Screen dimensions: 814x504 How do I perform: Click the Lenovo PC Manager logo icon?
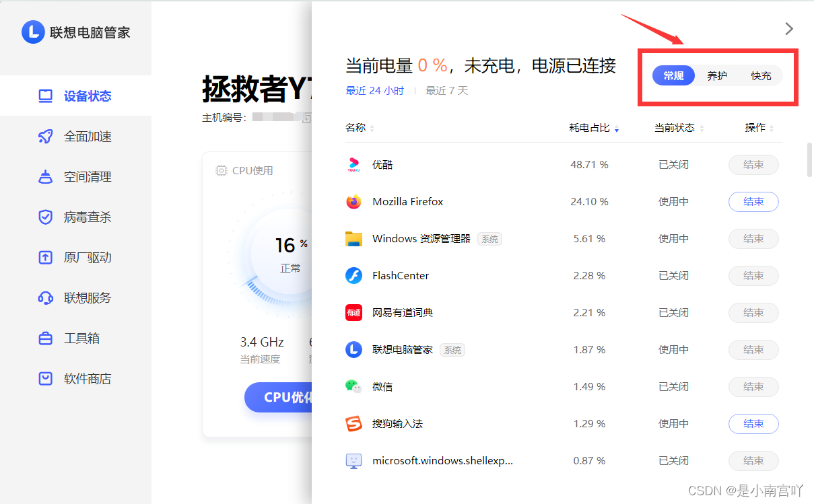(33, 32)
